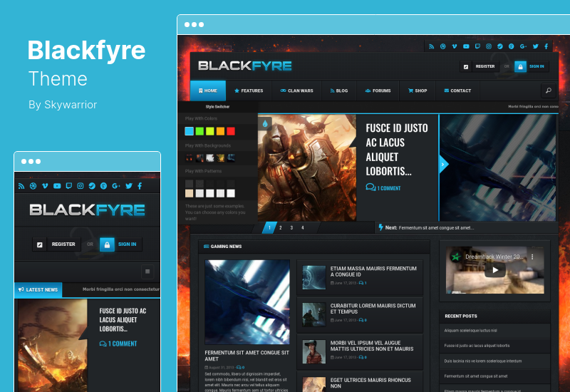This screenshot has height=392, width=570.
Task: Choose the first fiery background thumbnail
Action: tap(189, 158)
